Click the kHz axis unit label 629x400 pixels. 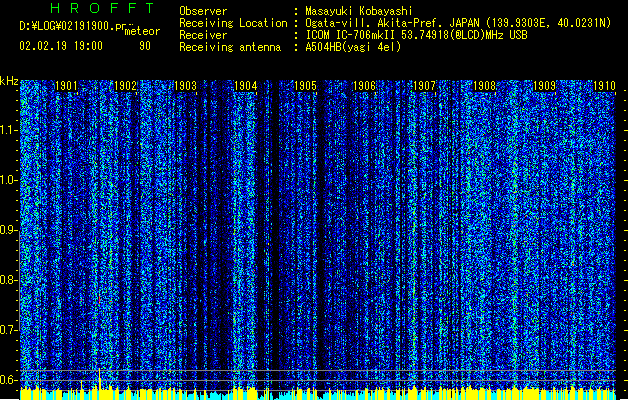(x=9, y=81)
